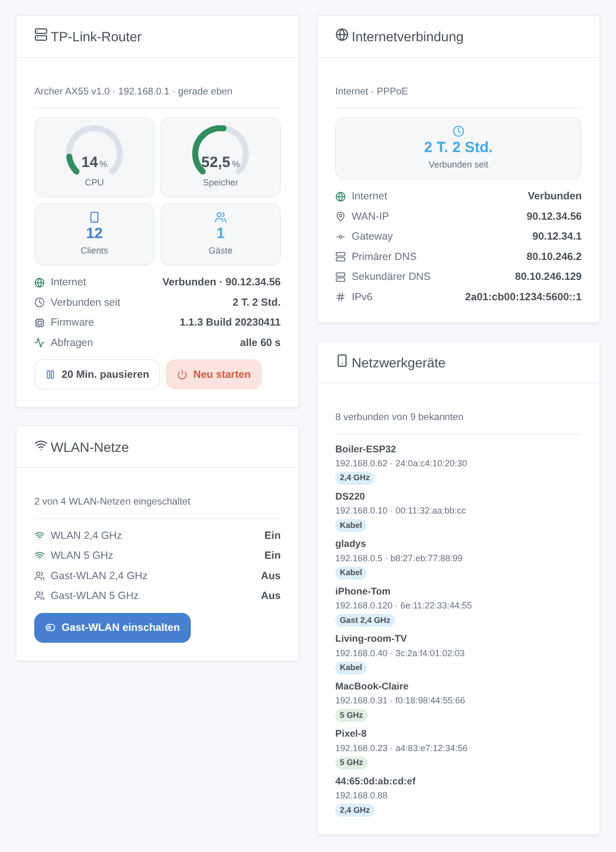This screenshot has width=616, height=852.
Task: Click the activity pulse icon next to Abfragen
Action: (x=40, y=343)
